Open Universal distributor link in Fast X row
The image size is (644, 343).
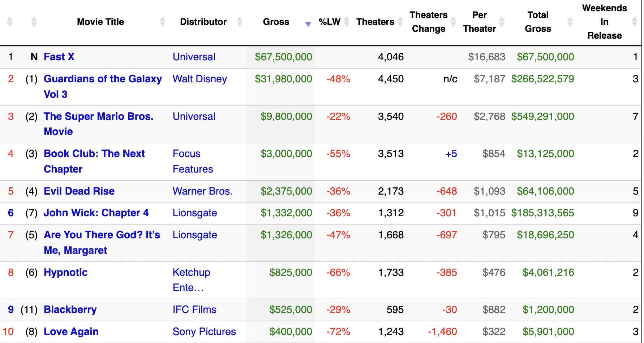[x=194, y=57]
